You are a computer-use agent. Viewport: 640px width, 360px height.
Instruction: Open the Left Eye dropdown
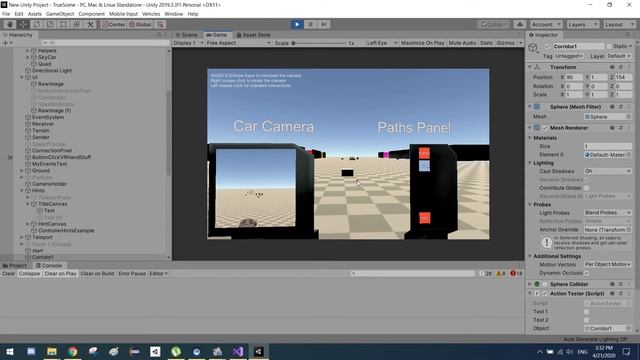tap(382, 43)
